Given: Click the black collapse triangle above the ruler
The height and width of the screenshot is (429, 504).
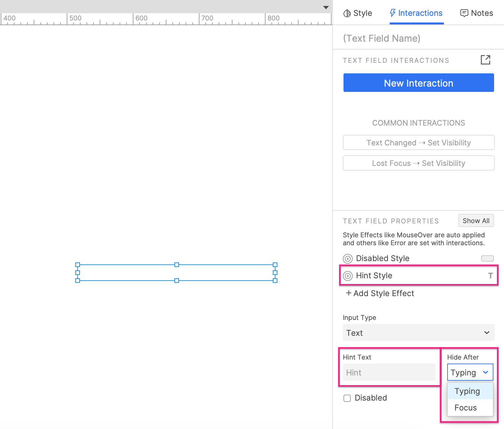Looking at the screenshot, I should [326, 7].
